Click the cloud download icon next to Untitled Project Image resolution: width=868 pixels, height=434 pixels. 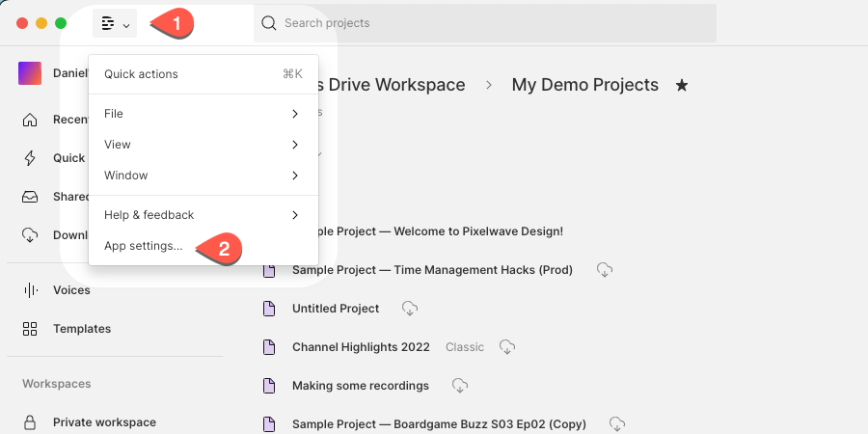[x=409, y=309]
